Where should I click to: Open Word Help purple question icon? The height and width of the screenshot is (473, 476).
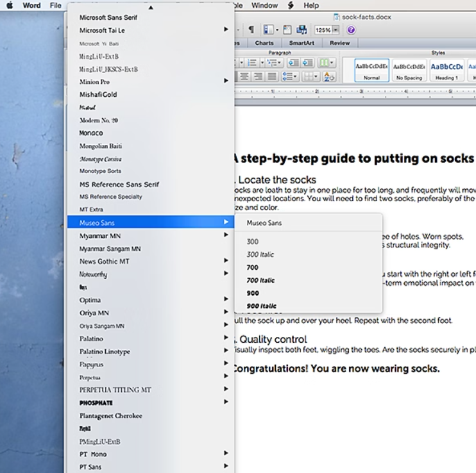click(351, 29)
